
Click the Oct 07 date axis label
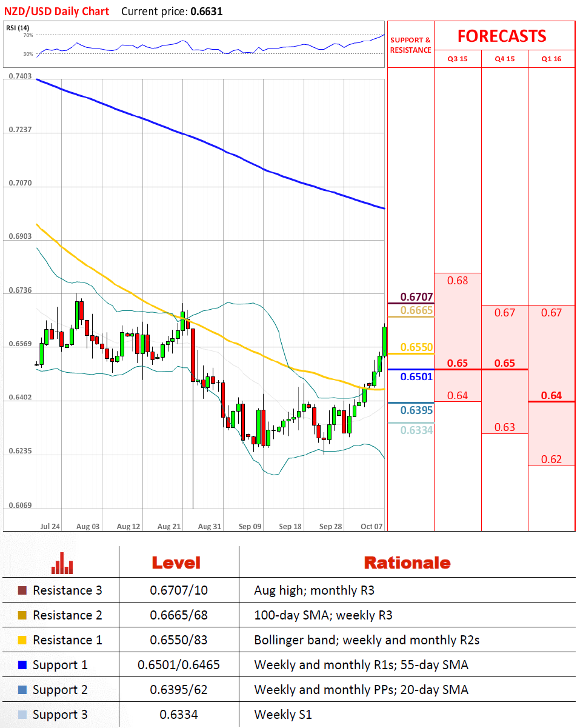(x=371, y=526)
